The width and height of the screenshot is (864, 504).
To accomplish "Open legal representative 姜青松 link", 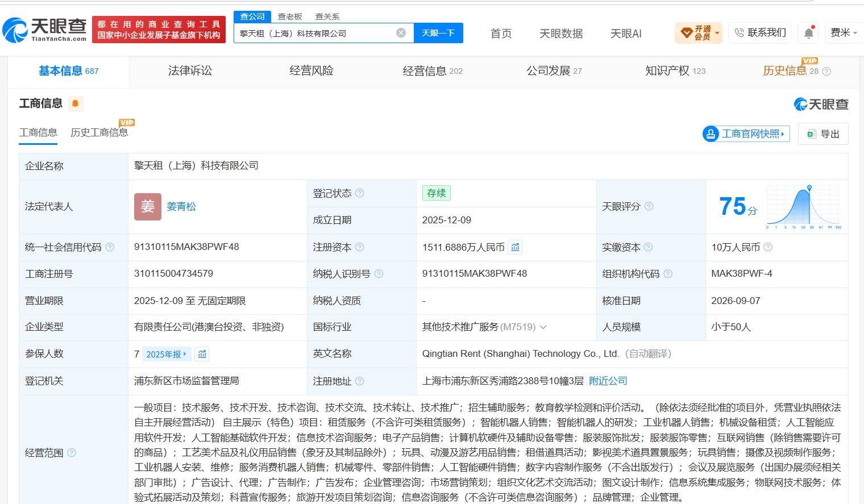I will [181, 206].
